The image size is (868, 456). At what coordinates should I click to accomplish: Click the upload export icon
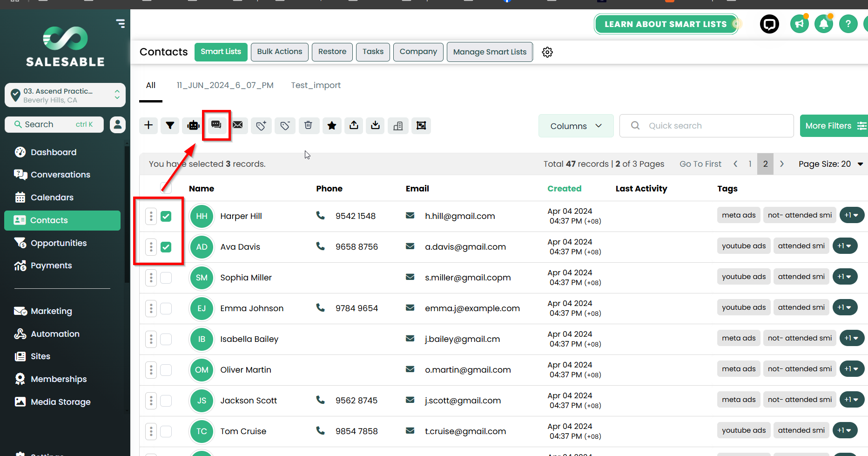[354, 125]
